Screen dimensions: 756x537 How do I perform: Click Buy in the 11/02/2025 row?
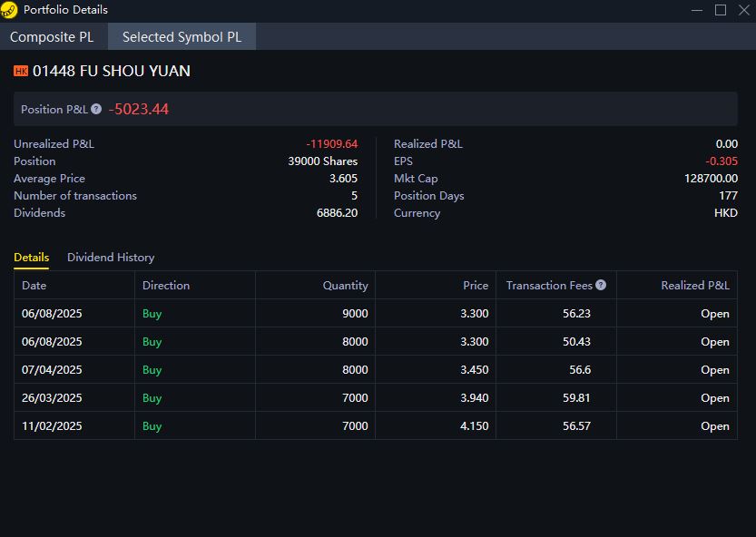click(152, 426)
